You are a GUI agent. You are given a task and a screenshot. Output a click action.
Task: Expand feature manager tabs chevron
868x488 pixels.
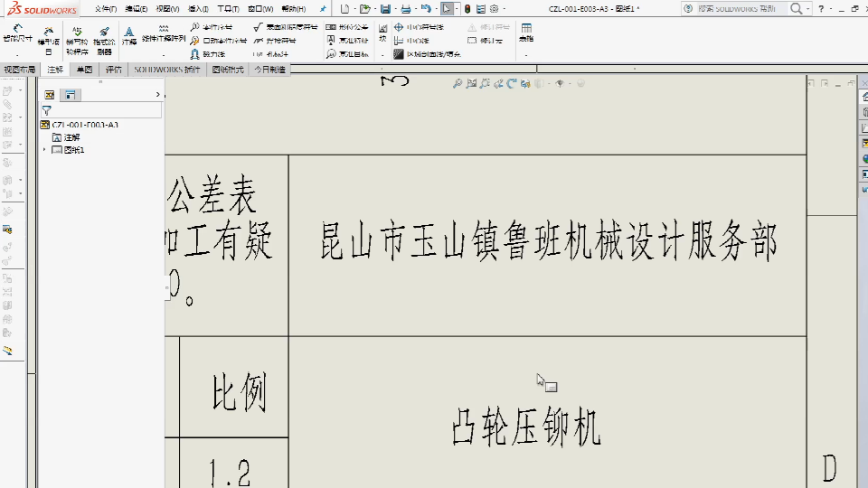157,95
